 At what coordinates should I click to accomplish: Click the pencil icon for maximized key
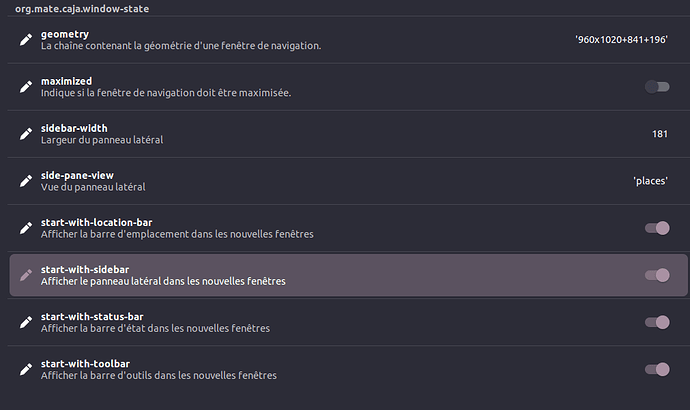(26, 87)
